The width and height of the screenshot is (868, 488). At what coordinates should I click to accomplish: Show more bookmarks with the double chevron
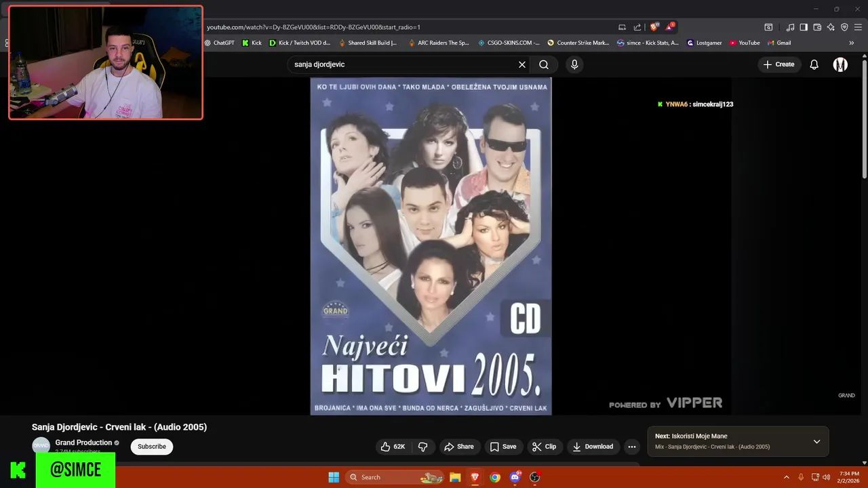852,43
